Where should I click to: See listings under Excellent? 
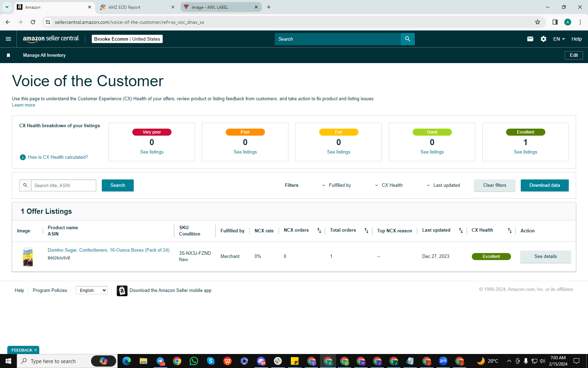coord(525,152)
